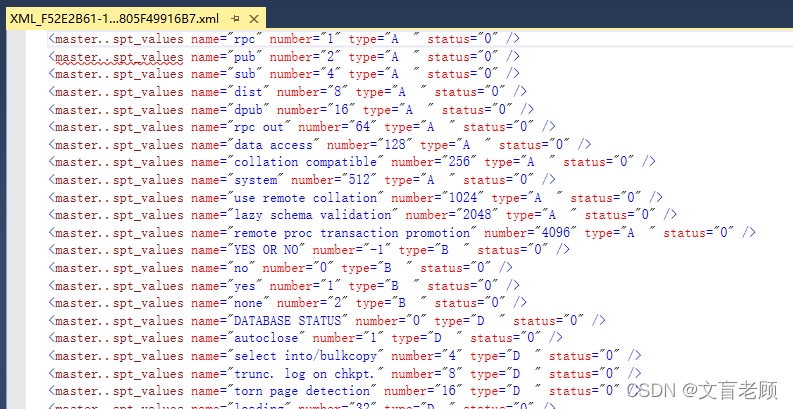The image size is (793, 409).
Task: Click the name value "sub"
Action: pos(245,74)
